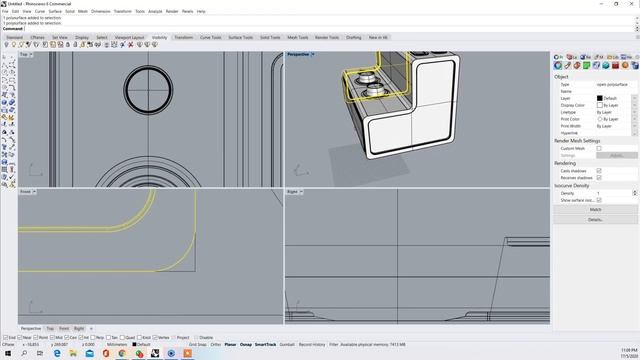Screen dimensions: 640x360
Task: Switch to the Help (He) panel tab
Action: [626, 57]
